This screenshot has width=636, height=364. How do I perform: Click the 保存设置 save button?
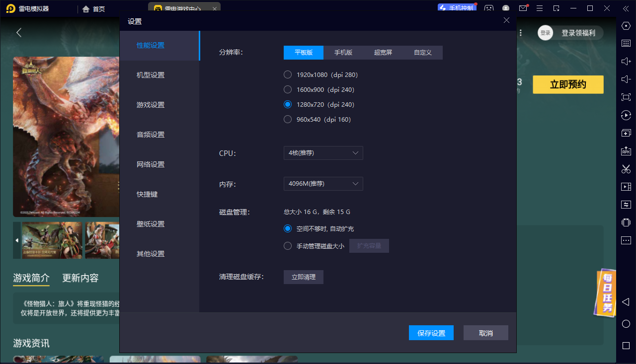pyautogui.click(x=431, y=333)
